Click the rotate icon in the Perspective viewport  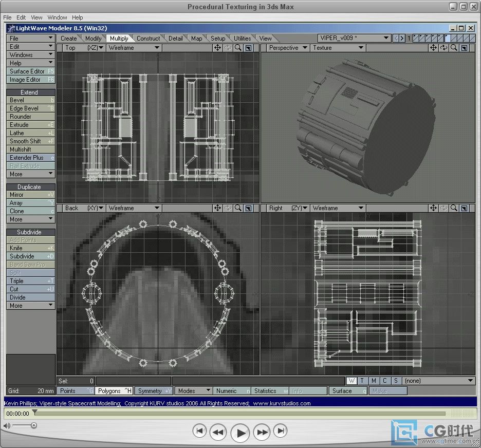click(443, 48)
